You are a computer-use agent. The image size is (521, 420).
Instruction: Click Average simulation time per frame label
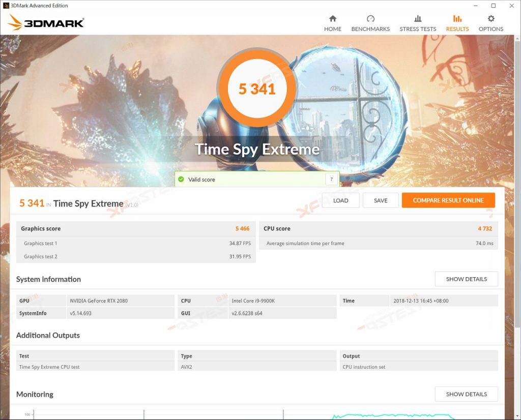(x=305, y=244)
